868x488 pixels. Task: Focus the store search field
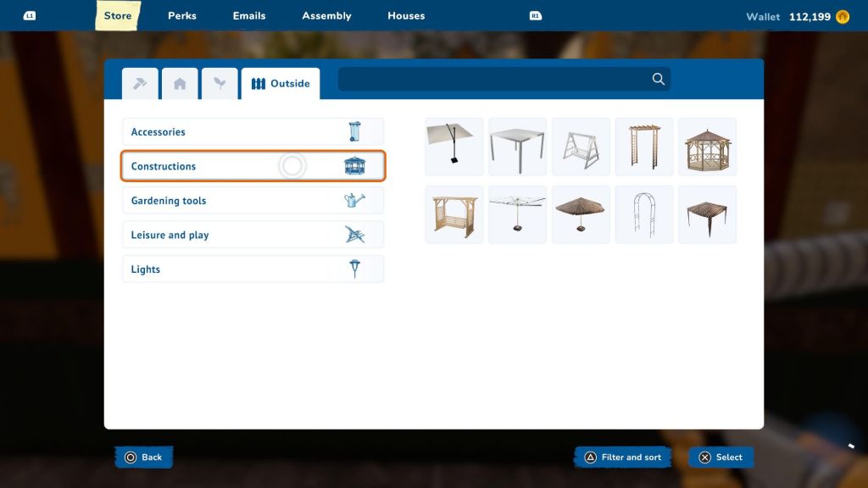point(492,80)
